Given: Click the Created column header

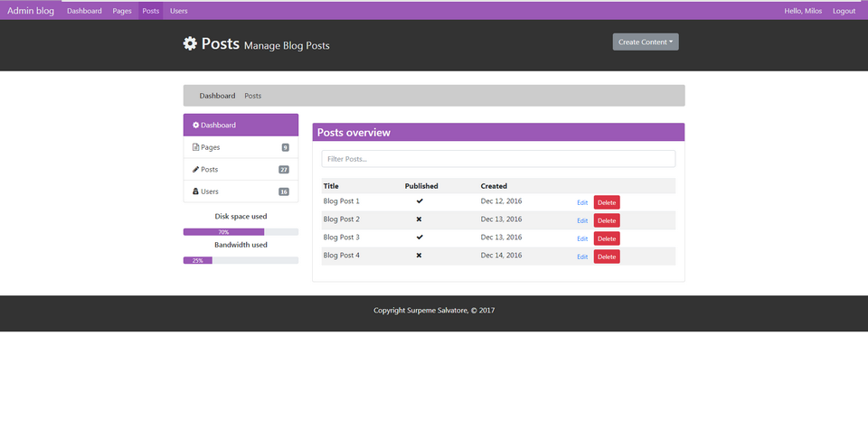Looking at the screenshot, I should pyautogui.click(x=494, y=186).
